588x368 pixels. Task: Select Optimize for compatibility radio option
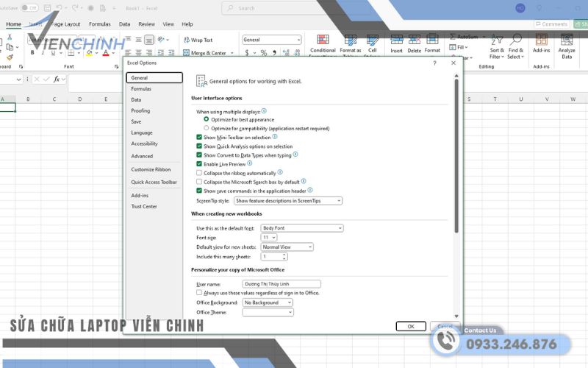[x=207, y=128]
